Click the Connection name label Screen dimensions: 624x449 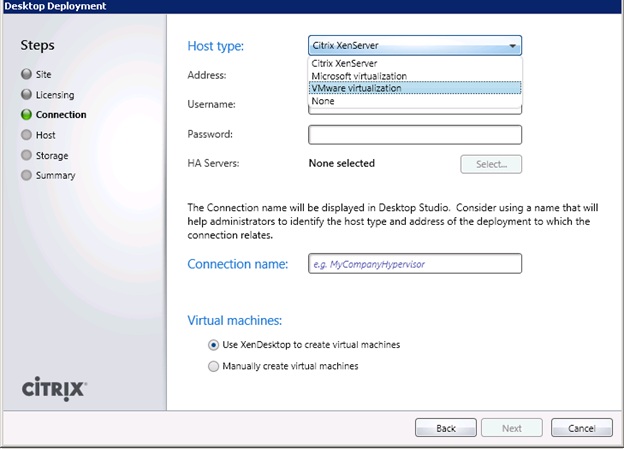pyautogui.click(x=238, y=264)
